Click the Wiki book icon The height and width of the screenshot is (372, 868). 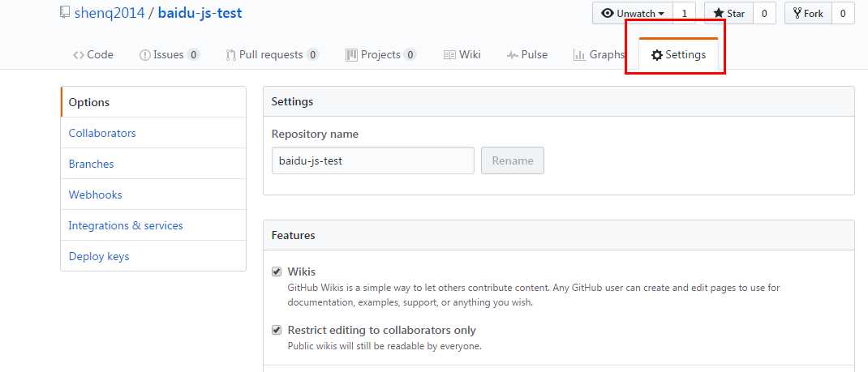(449, 55)
